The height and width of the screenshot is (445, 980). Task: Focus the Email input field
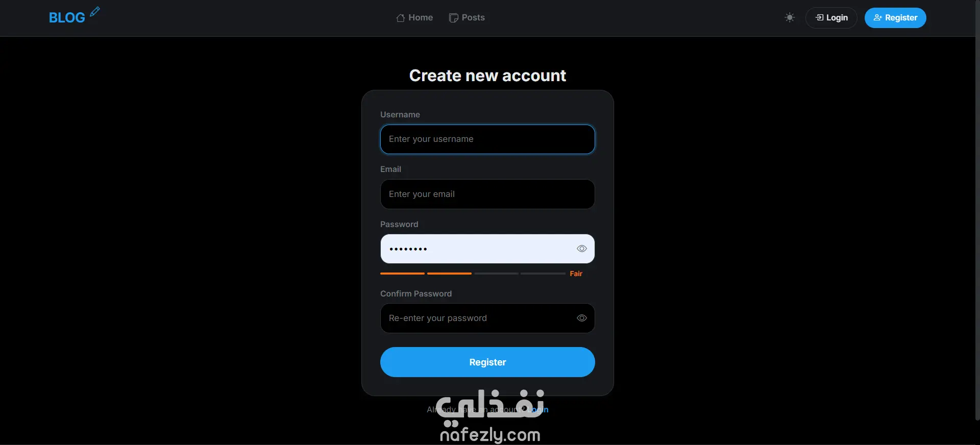tap(487, 194)
